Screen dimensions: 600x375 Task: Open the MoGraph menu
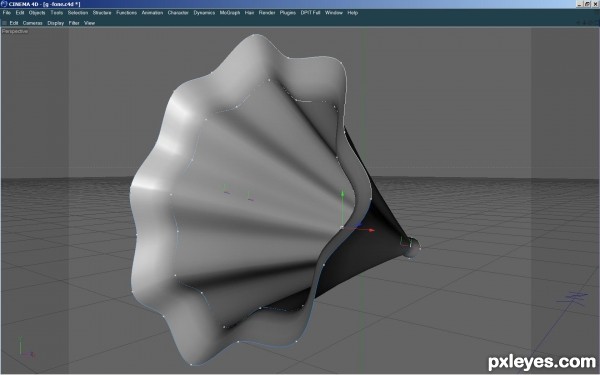coord(230,13)
